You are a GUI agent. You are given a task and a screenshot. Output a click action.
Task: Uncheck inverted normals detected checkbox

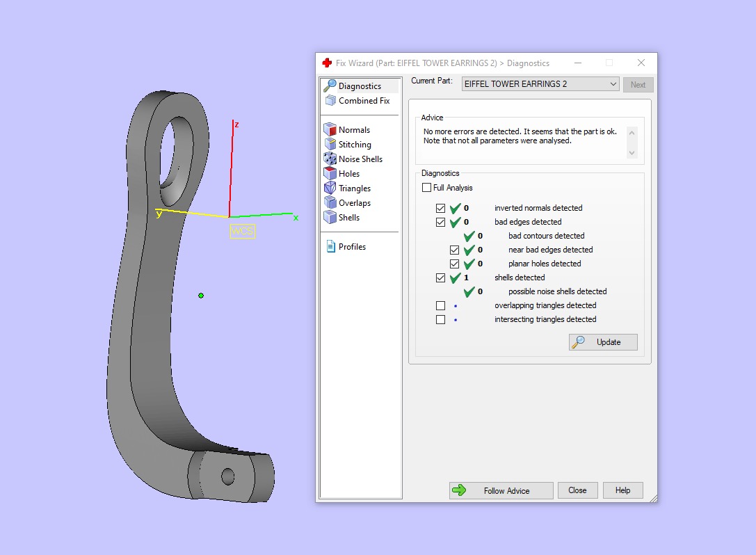click(440, 209)
